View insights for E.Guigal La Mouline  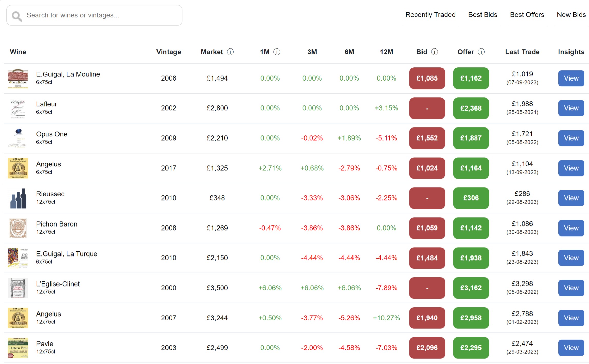pyautogui.click(x=571, y=78)
